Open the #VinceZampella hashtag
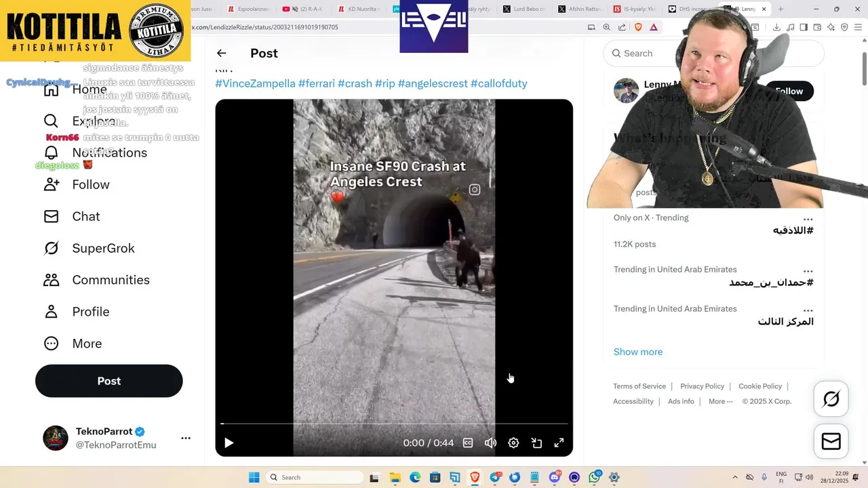The width and height of the screenshot is (868, 488). (255, 83)
